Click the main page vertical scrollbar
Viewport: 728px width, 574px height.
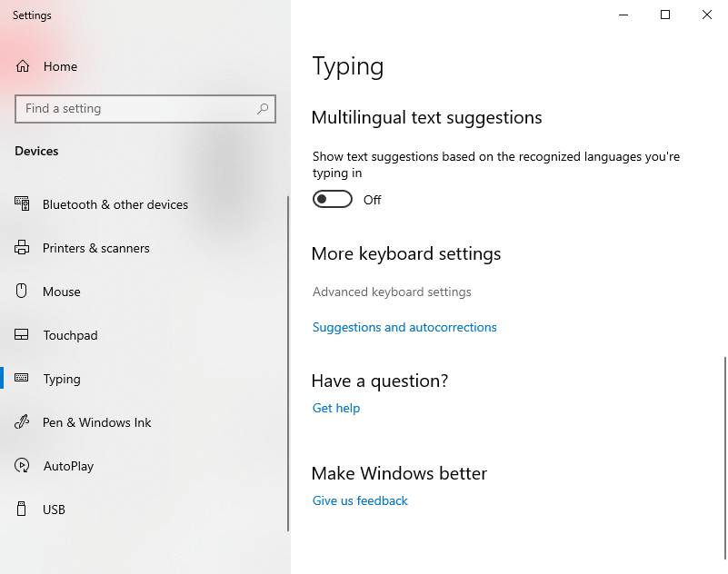725,458
